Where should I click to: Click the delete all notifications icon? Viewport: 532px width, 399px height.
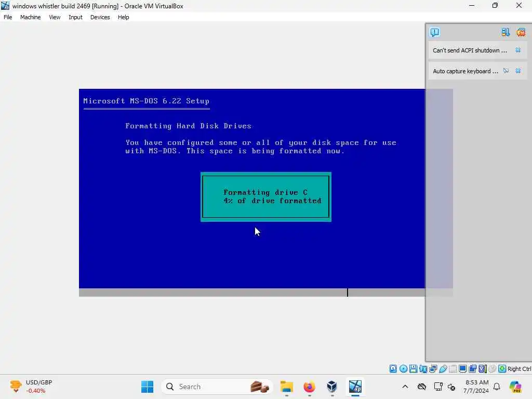point(521,32)
